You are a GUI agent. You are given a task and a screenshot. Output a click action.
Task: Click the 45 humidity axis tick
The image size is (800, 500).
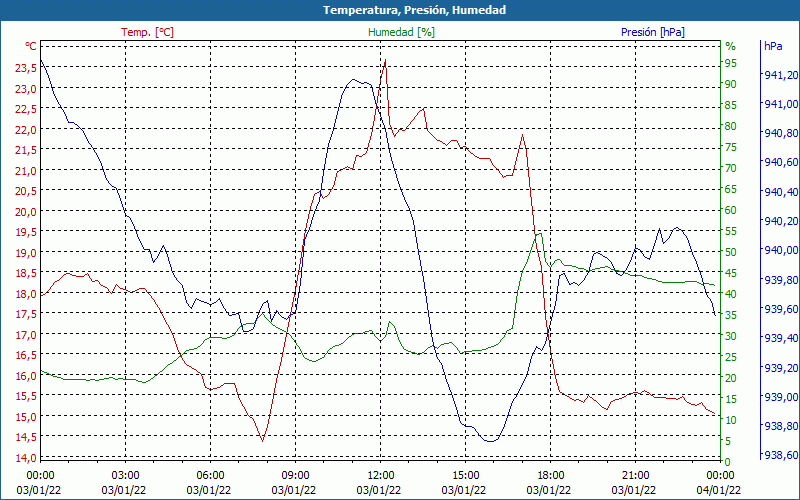pyautogui.click(x=731, y=273)
